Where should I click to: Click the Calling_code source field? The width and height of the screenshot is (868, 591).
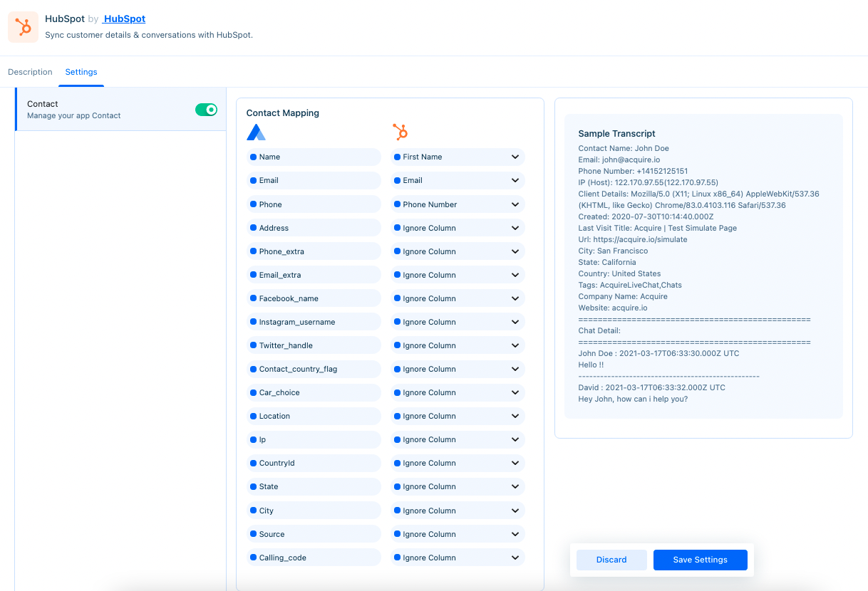tap(314, 558)
